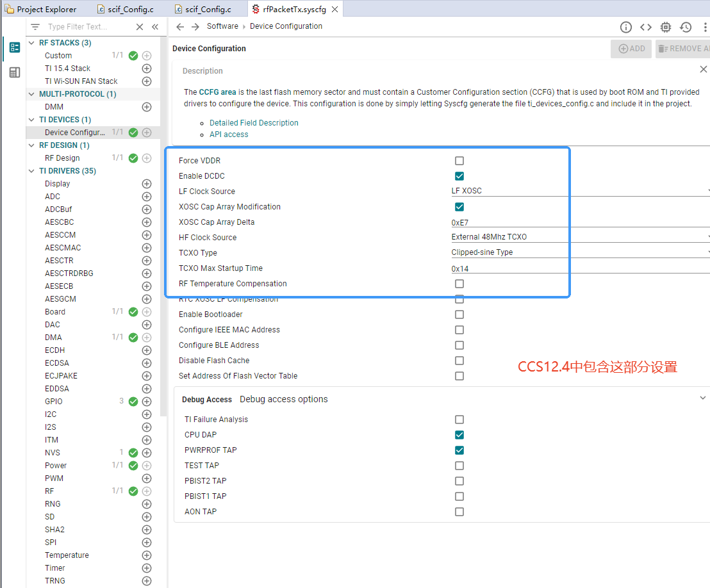
Task: Add an ADC driver instance
Action: pyautogui.click(x=147, y=197)
